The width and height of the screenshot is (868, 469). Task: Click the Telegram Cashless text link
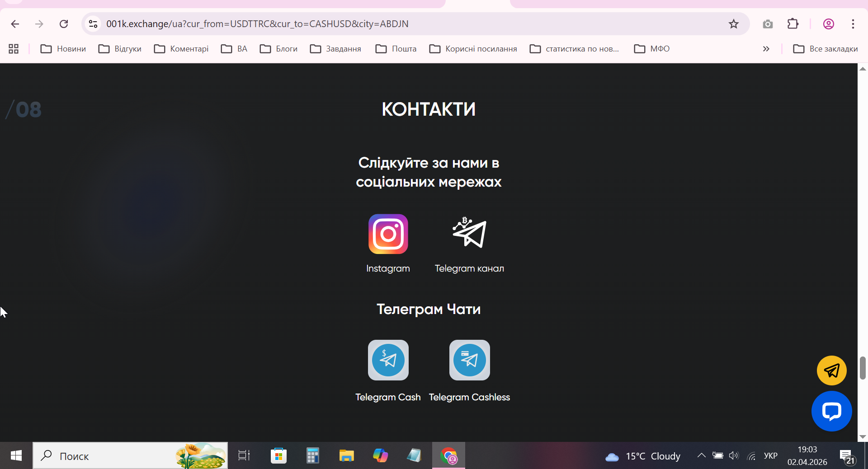pyautogui.click(x=469, y=397)
